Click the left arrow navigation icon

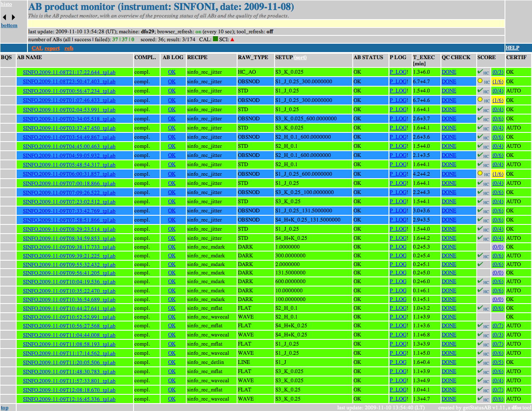click(5, 17)
